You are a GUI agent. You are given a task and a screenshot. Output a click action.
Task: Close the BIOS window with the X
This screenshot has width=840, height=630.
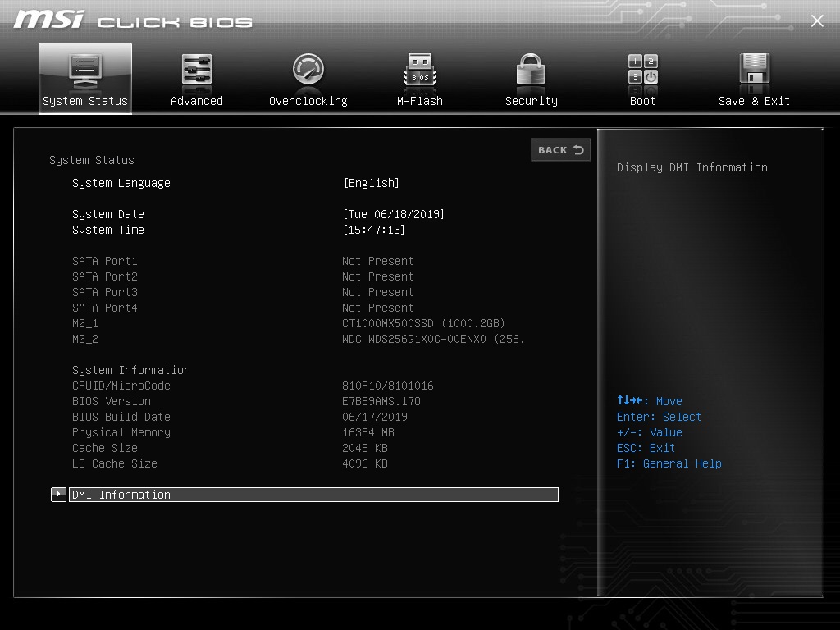pos(817,21)
